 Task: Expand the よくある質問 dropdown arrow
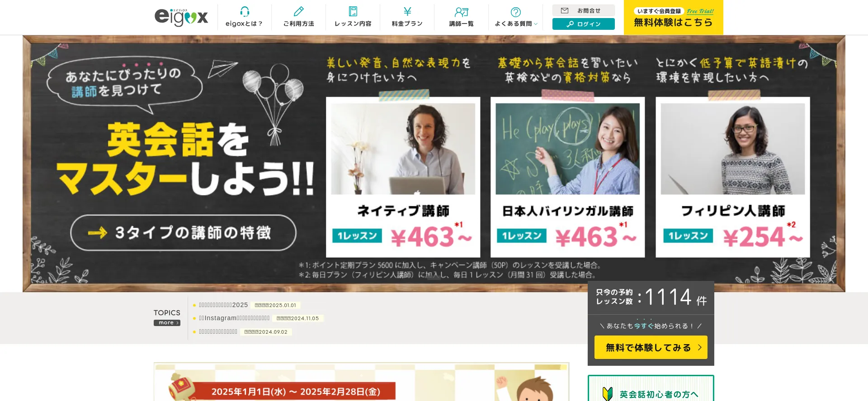(x=536, y=24)
